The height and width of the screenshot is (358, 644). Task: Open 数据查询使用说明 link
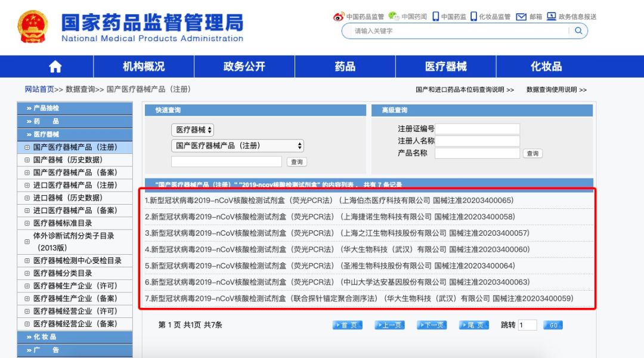(556, 89)
